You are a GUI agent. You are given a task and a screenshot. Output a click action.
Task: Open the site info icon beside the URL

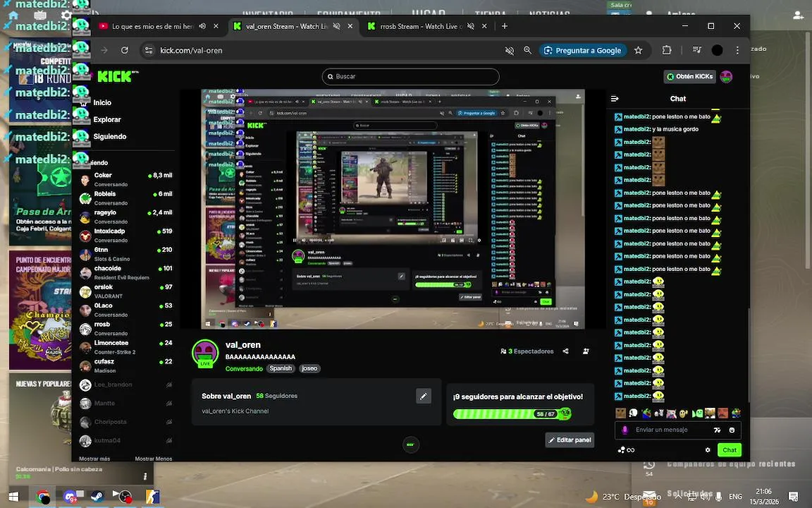[x=149, y=50]
